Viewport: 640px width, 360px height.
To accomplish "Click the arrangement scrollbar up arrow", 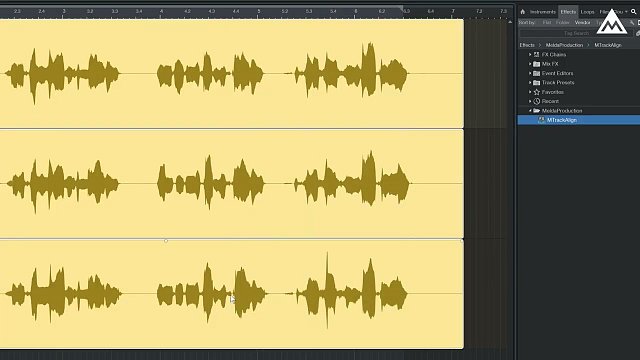I will [x=510, y=22].
